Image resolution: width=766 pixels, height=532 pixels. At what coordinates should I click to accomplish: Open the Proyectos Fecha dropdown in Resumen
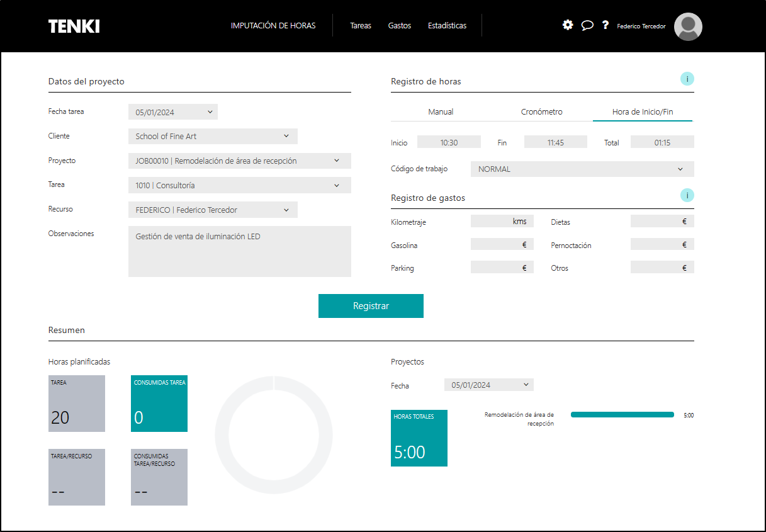tap(489, 385)
